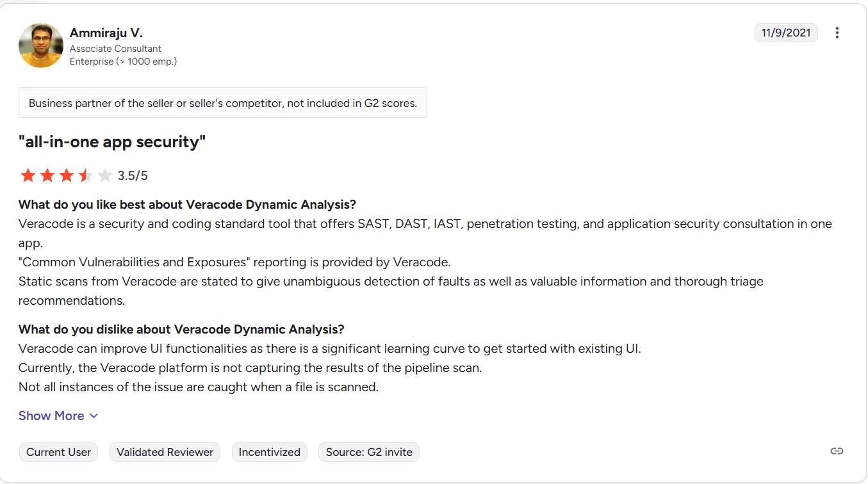Click the Enterprise (> 1000 emp.) label

pyautogui.click(x=124, y=61)
